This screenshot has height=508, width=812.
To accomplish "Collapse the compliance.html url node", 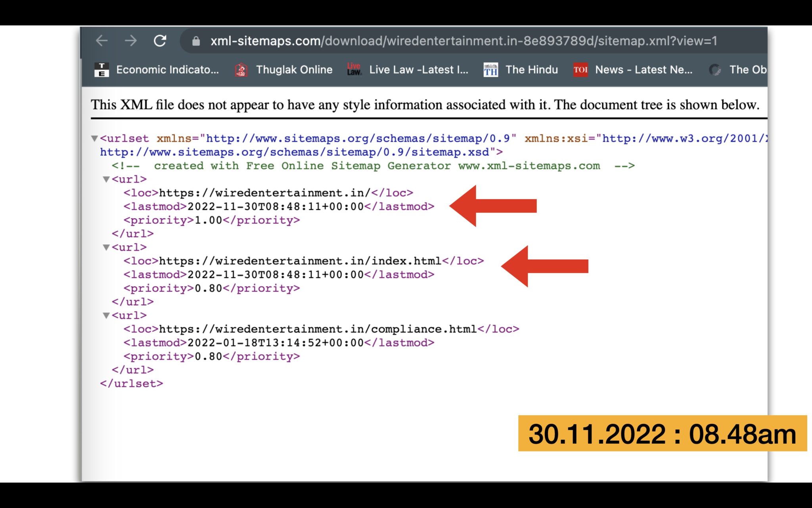I will coord(106,316).
